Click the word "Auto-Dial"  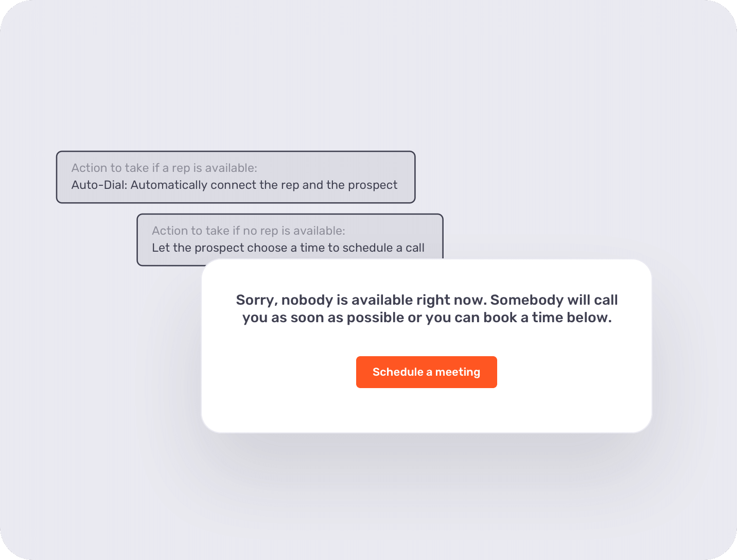click(98, 185)
